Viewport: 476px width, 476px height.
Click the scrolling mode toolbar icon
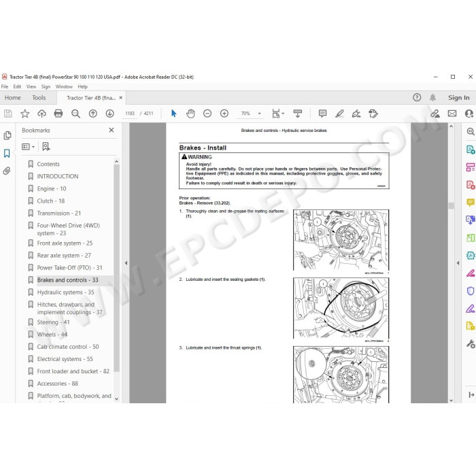[x=298, y=114]
